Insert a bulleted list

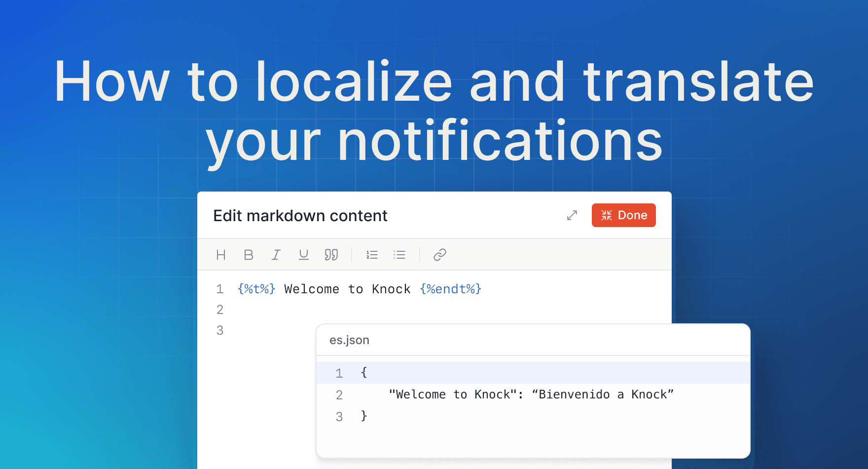click(399, 255)
